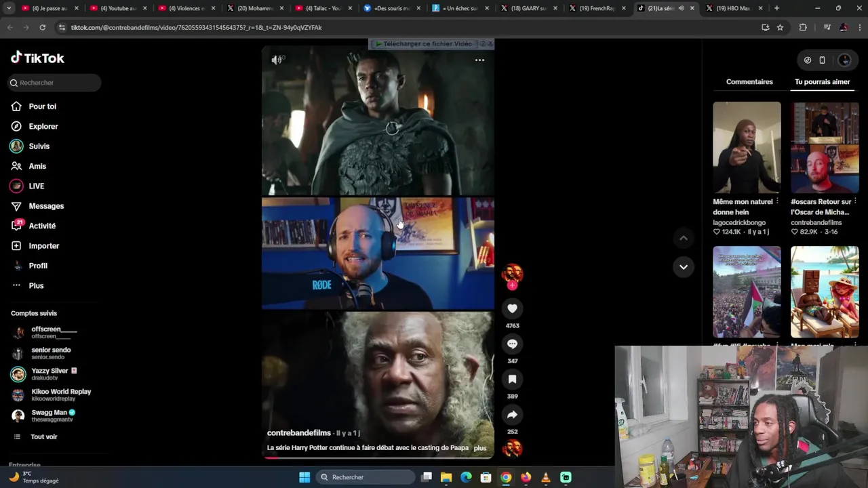Click the phone app icon top right
The height and width of the screenshot is (488, 868).
(x=822, y=60)
